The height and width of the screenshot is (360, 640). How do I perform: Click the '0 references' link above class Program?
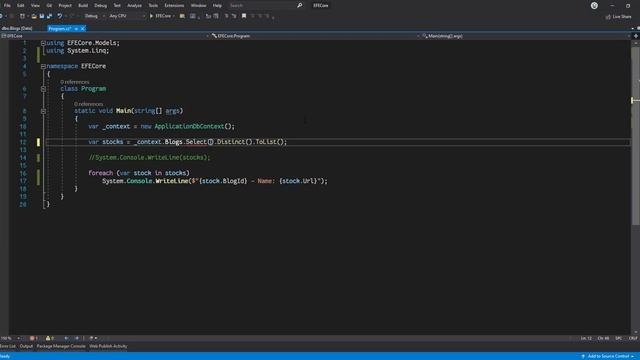[x=75, y=82]
